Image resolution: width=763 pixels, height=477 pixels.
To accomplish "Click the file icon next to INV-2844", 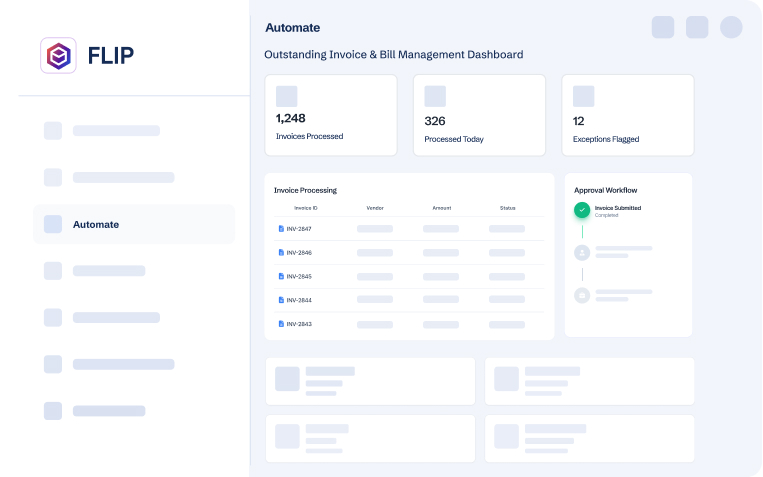I will pos(281,300).
